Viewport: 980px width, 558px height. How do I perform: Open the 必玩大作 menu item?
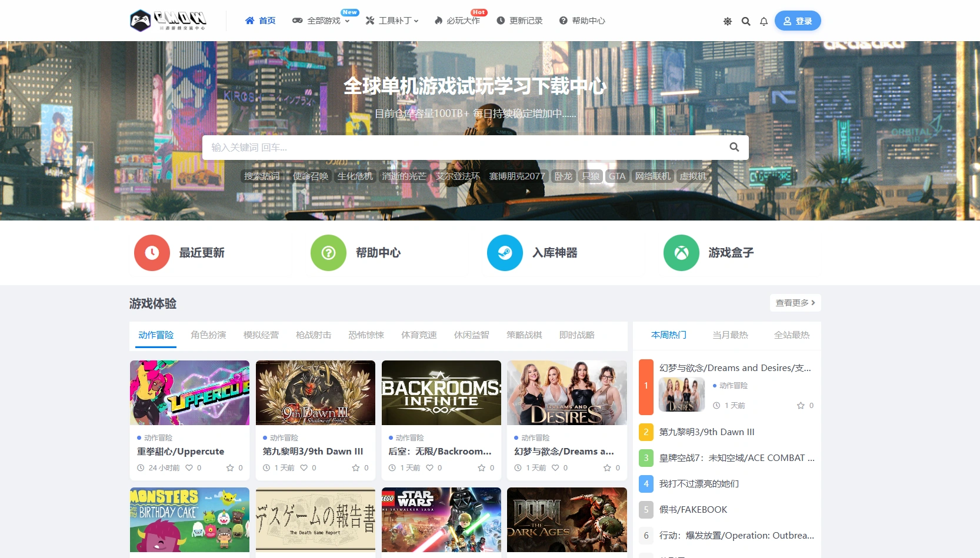[x=457, y=21]
